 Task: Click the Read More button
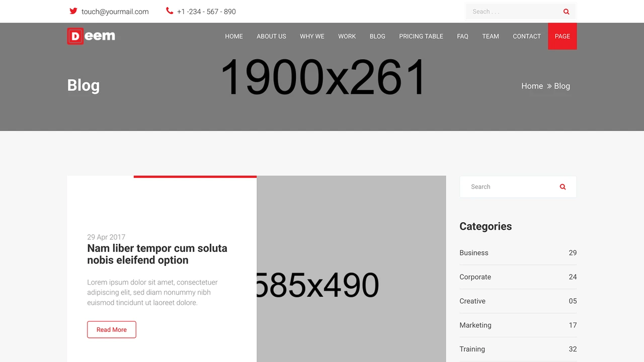(112, 330)
